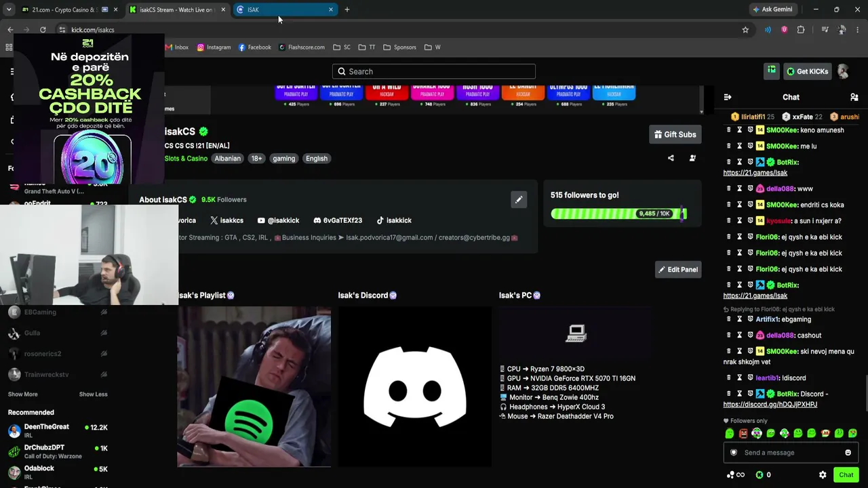Open the Inbox bookmark
This screenshot has width=868, height=488.
click(177, 47)
